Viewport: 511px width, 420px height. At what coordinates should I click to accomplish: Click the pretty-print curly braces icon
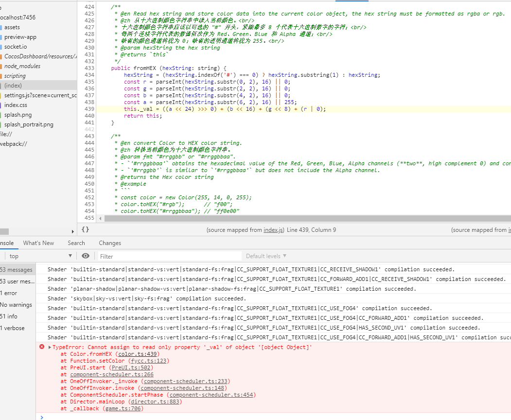85,230
